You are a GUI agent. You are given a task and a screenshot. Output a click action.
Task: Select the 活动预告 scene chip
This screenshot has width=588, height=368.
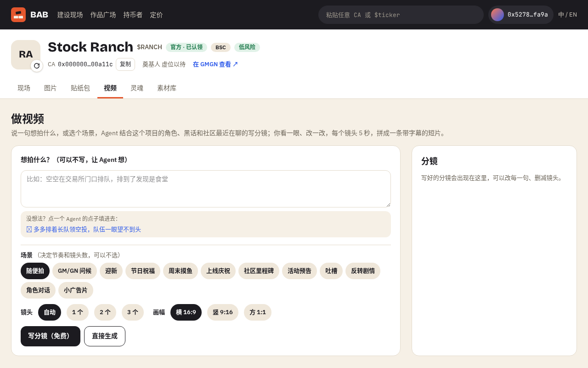(x=300, y=271)
